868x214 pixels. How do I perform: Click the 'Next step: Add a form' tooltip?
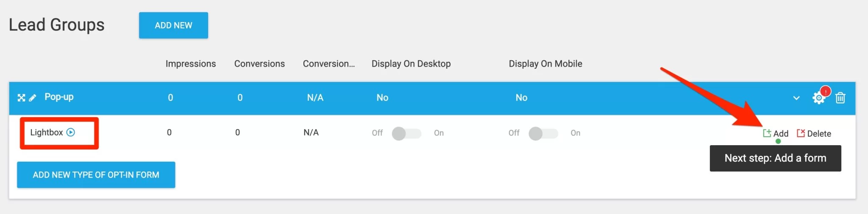click(775, 158)
